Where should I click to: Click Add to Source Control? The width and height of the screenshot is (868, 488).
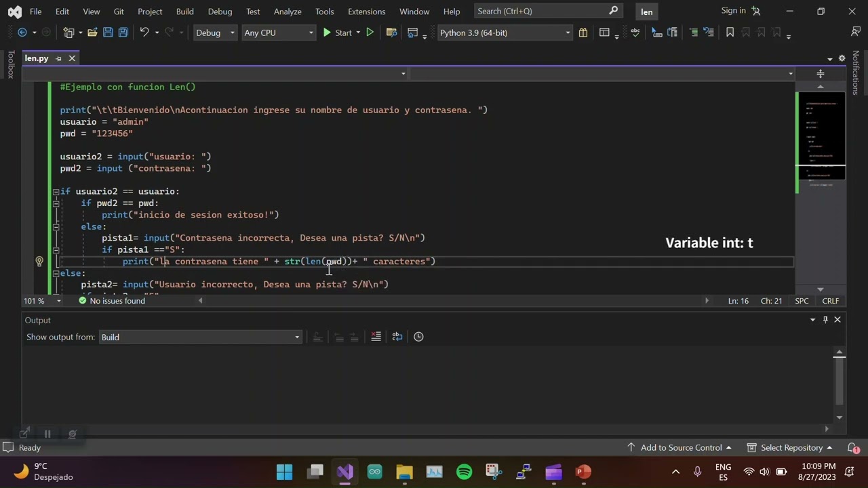679,448
